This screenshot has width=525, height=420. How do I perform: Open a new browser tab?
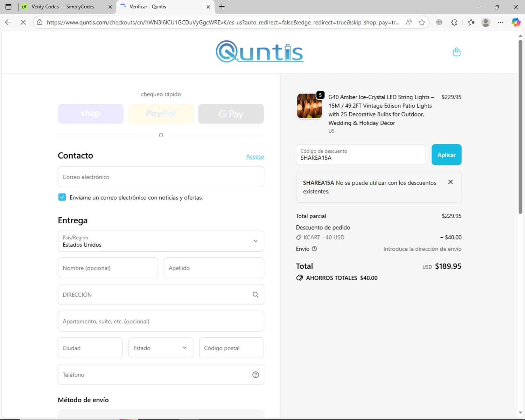[x=222, y=7]
